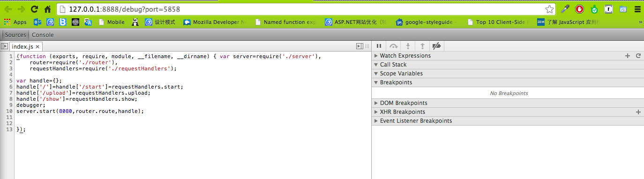Viewport: 644px width, 179px height.
Task: Click line number 5 in gutter
Action: point(10,81)
